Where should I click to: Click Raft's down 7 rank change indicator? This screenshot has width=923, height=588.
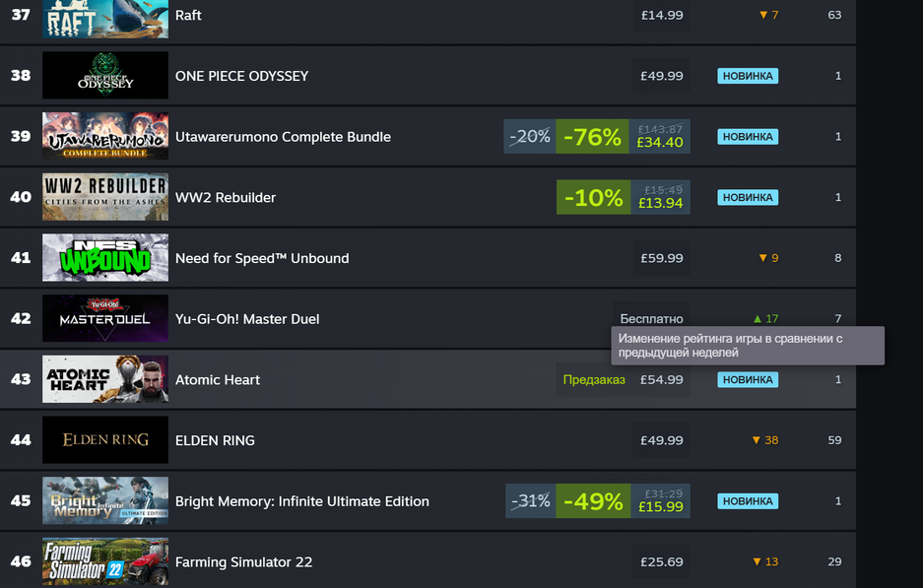coord(768,15)
